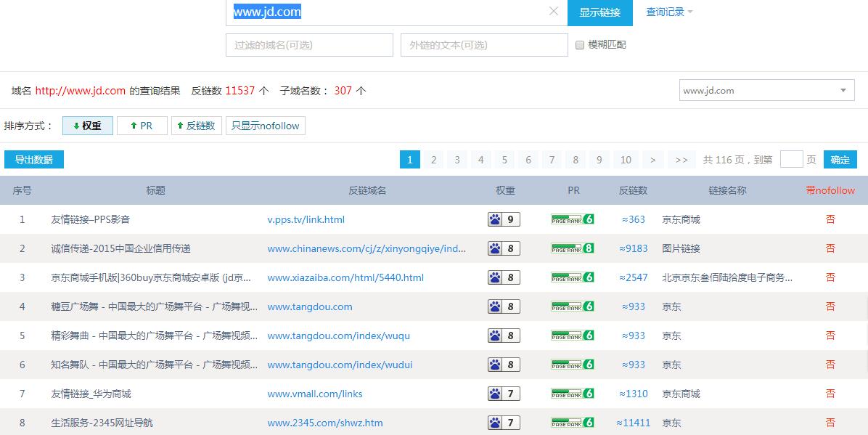
Task: Go to page 4 of results
Action: coord(481,160)
